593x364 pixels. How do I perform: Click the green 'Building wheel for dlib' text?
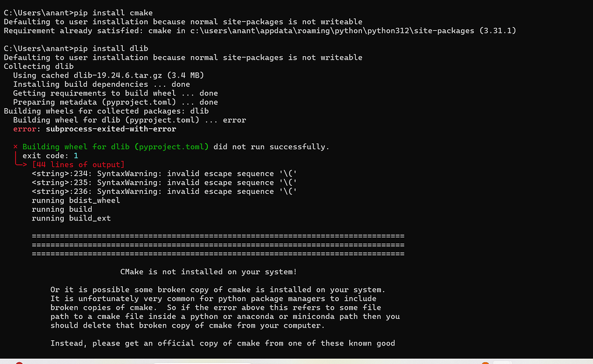tap(115, 146)
